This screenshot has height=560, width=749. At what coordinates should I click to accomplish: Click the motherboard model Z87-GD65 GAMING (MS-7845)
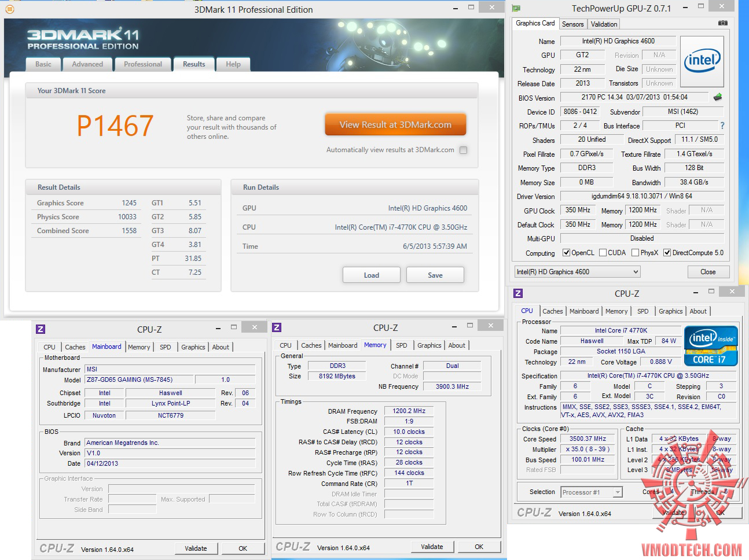[138, 380]
